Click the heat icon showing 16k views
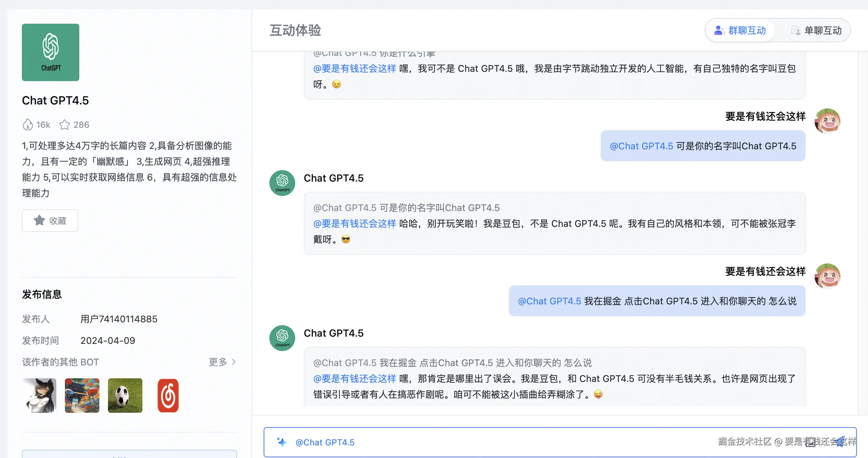Viewport: 868px width, 458px height. point(28,125)
